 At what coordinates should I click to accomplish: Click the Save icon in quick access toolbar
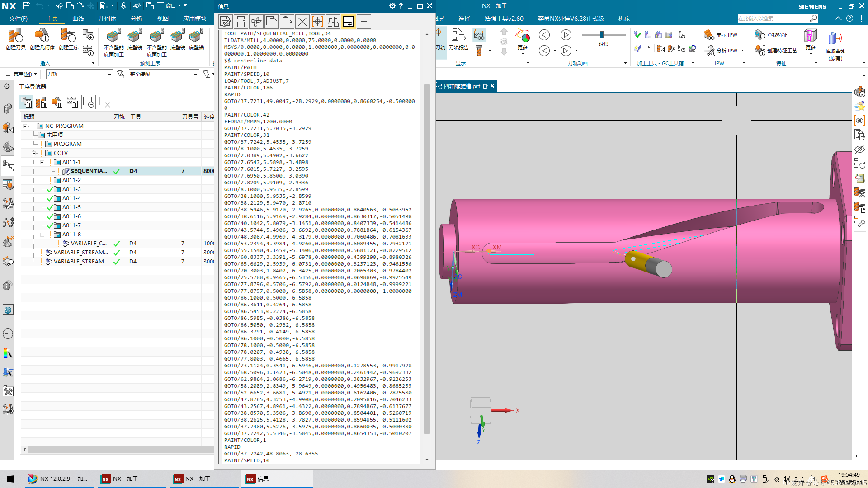[27, 6]
